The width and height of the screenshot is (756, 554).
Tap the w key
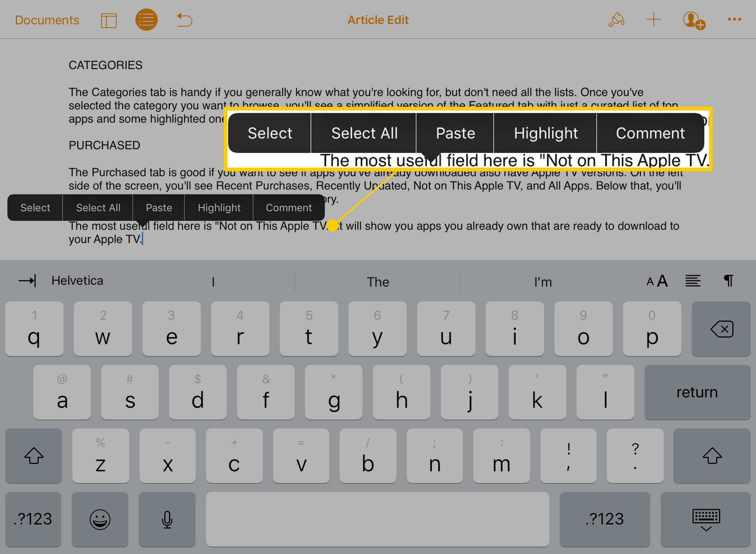103,329
